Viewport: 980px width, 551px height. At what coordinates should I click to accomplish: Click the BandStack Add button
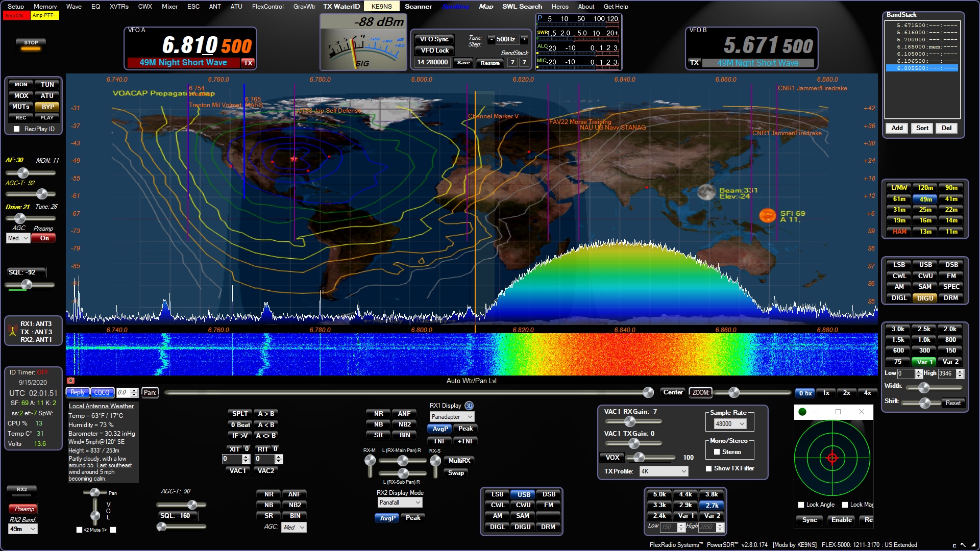[x=897, y=128]
